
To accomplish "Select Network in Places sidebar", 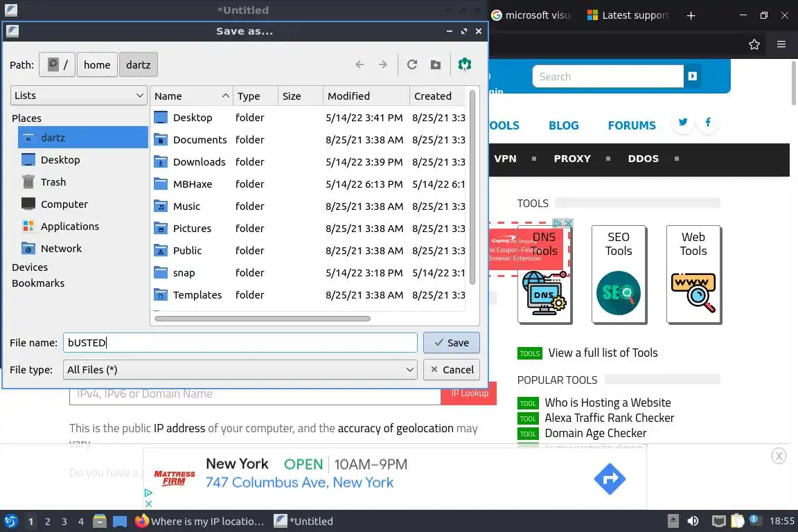I will click(x=83, y=249).
